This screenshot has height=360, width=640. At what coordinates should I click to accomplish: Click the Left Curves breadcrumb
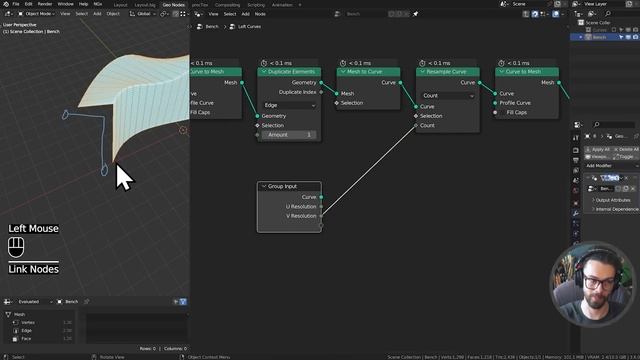(245, 27)
